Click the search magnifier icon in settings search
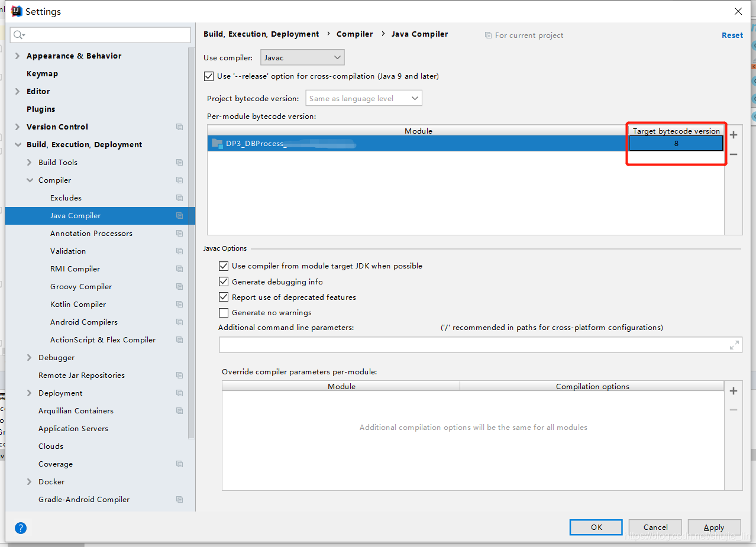The height and width of the screenshot is (547, 756). pos(18,35)
